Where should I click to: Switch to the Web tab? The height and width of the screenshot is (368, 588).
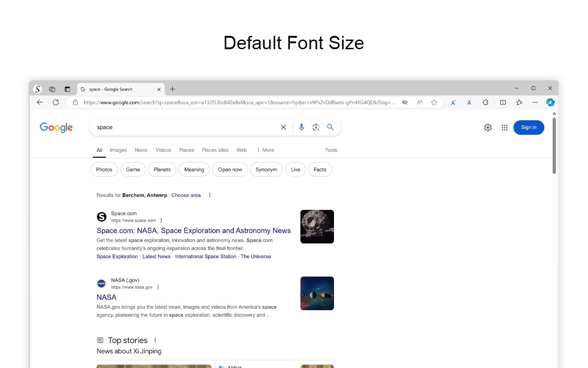coord(242,150)
